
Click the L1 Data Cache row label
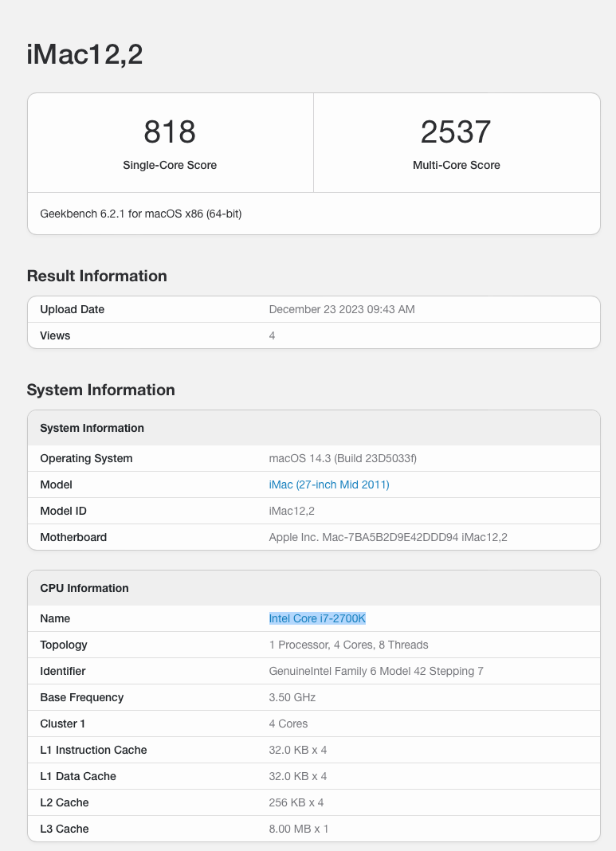coord(78,777)
